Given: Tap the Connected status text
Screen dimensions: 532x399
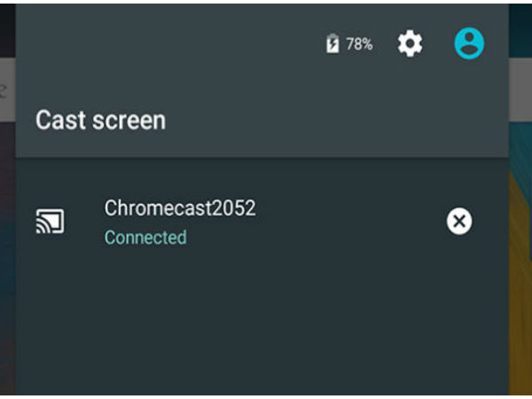Looking at the screenshot, I should 145,237.
